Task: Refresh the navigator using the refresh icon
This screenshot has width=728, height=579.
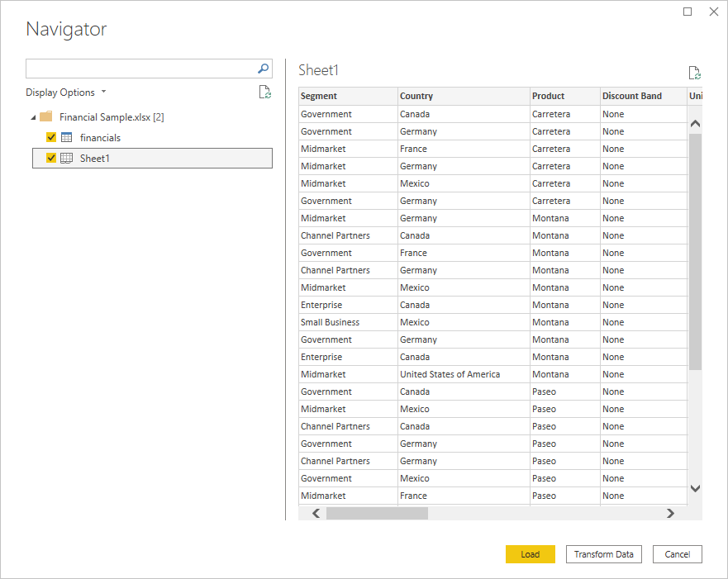Action: pos(264,92)
